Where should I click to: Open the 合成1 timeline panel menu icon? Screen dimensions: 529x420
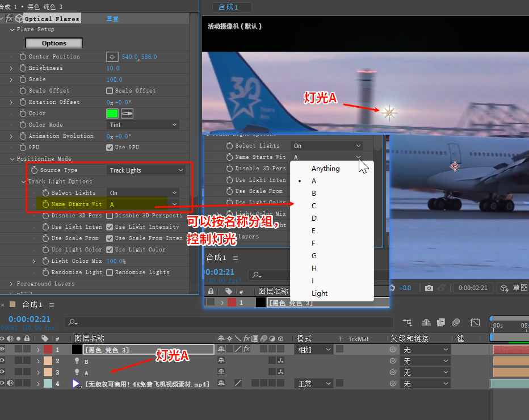[52, 305]
